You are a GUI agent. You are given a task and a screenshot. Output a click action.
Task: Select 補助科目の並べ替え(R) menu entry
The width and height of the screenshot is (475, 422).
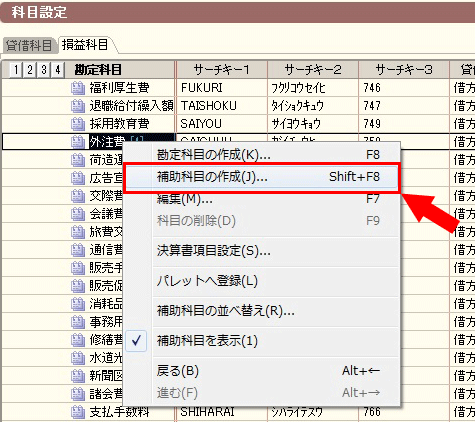(262, 311)
